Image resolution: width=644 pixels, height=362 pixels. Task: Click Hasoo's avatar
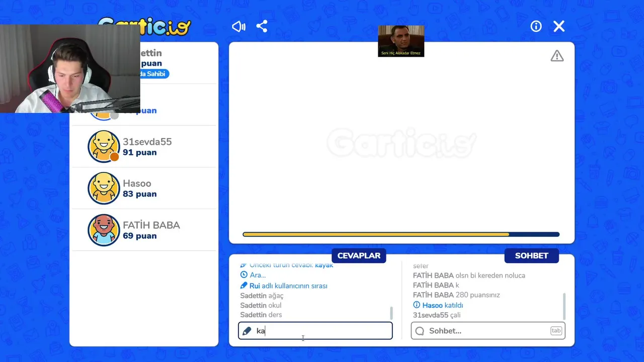point(104,188)
